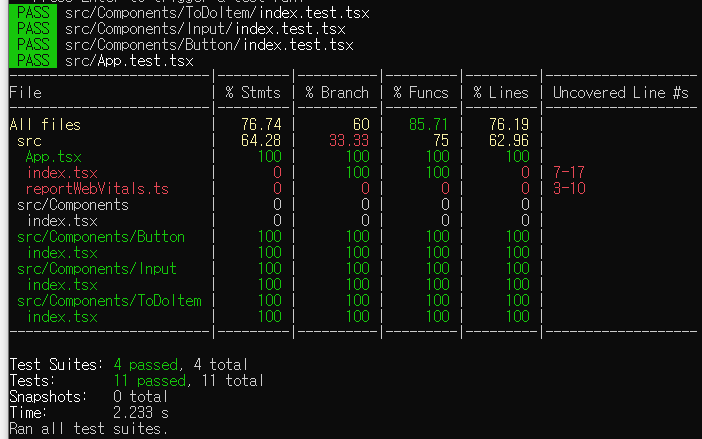Select the src/Components/Button folder row
This screenshot has width=702, height=439.
(x=101, y=236)
